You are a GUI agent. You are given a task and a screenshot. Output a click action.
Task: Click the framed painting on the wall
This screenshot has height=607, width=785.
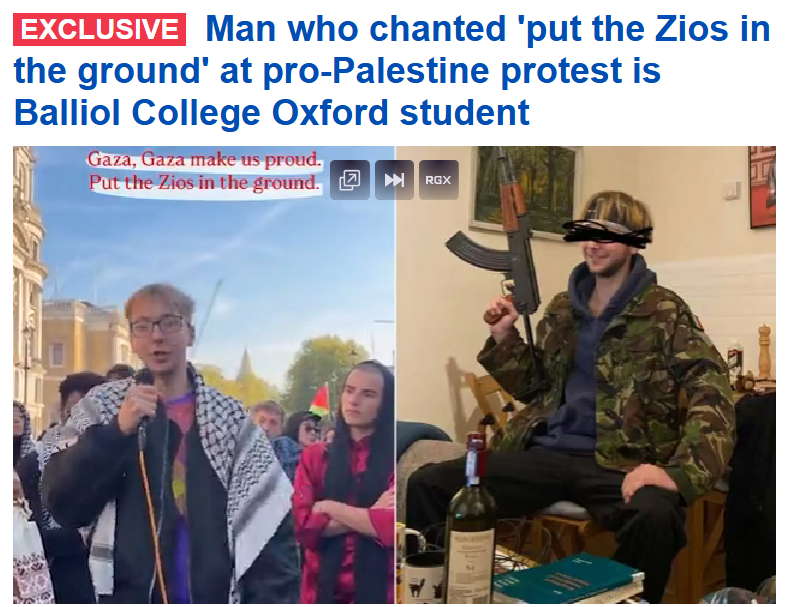(x=527, y=188)
